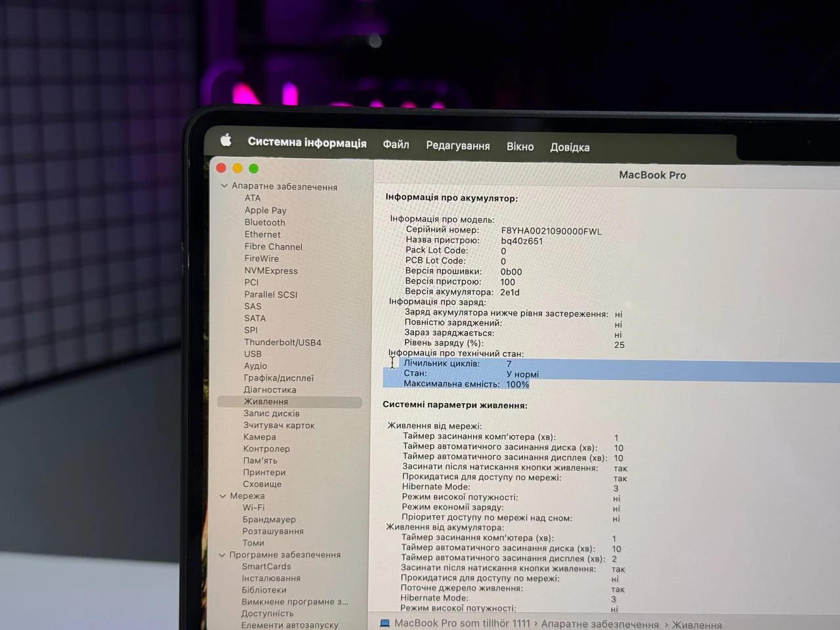This screenshot has width=840, height=630.
Task: Open the Вікно menu
Action: point(520,146)
